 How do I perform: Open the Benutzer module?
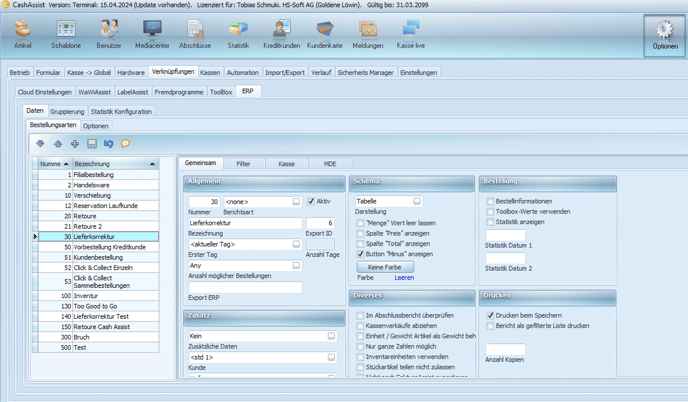point(109,34)
